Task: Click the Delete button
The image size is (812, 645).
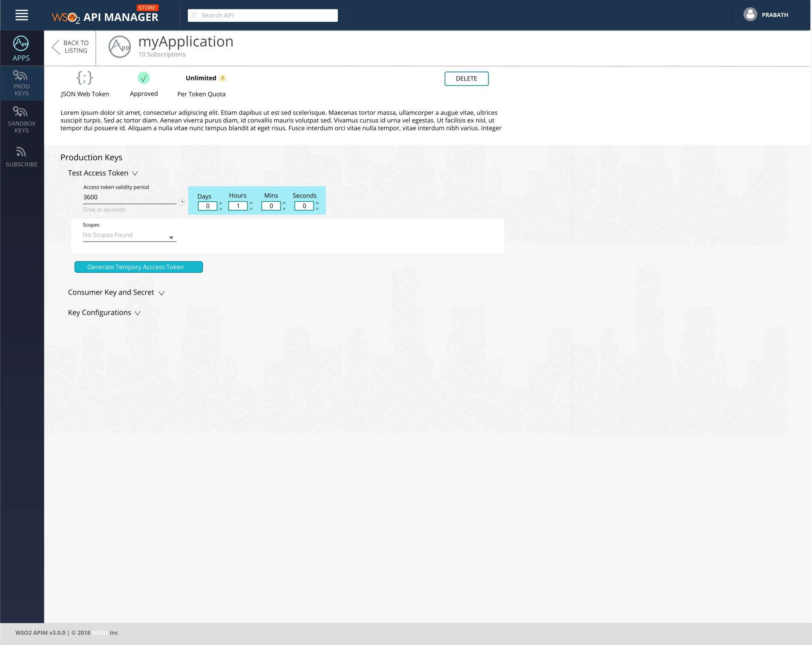Action: point(466,78)
